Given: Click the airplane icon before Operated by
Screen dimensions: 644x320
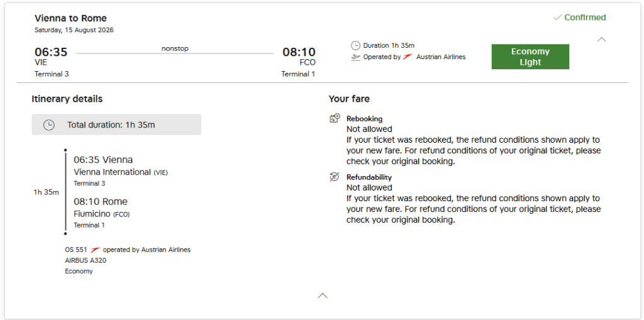Looking at the screenshot, I should click(355, 57).
